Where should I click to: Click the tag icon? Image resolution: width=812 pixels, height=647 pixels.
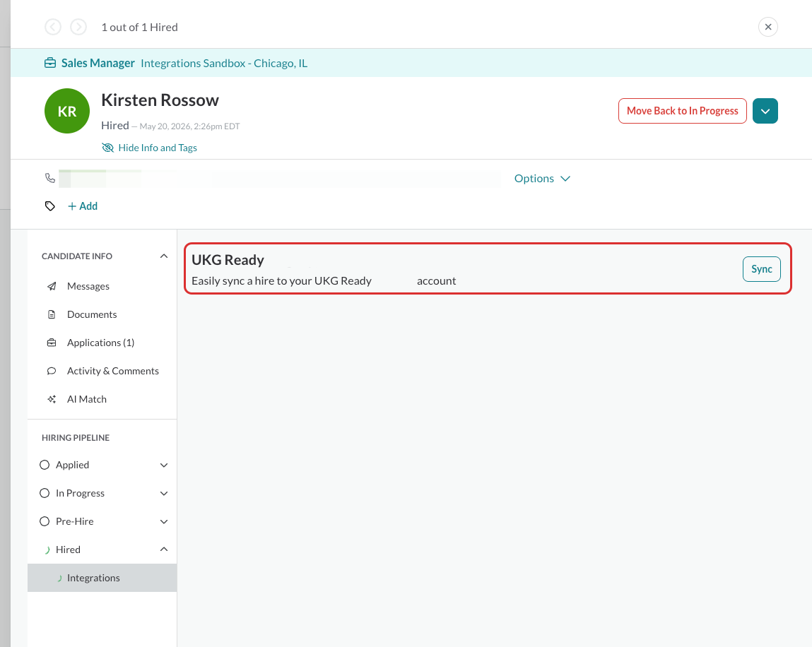[x=49, y=206]
